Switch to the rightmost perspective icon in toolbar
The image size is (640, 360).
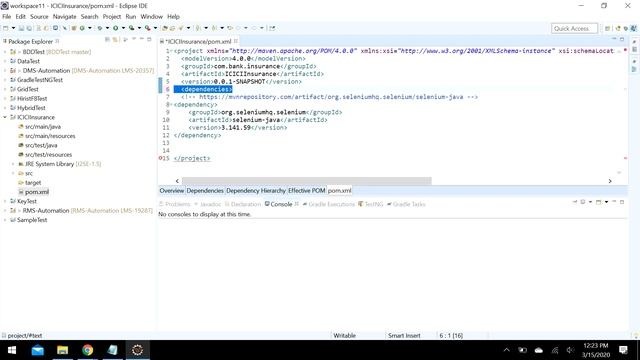(633, 29)
